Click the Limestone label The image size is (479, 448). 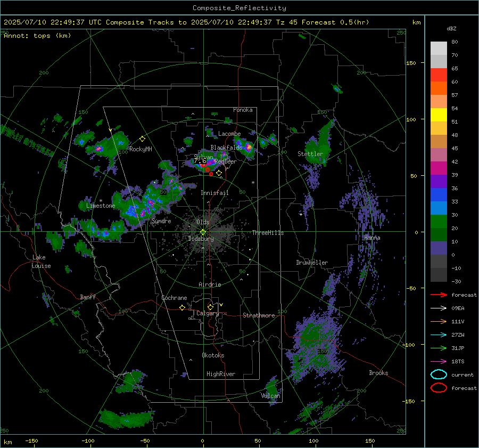click(x=101, y=206)
